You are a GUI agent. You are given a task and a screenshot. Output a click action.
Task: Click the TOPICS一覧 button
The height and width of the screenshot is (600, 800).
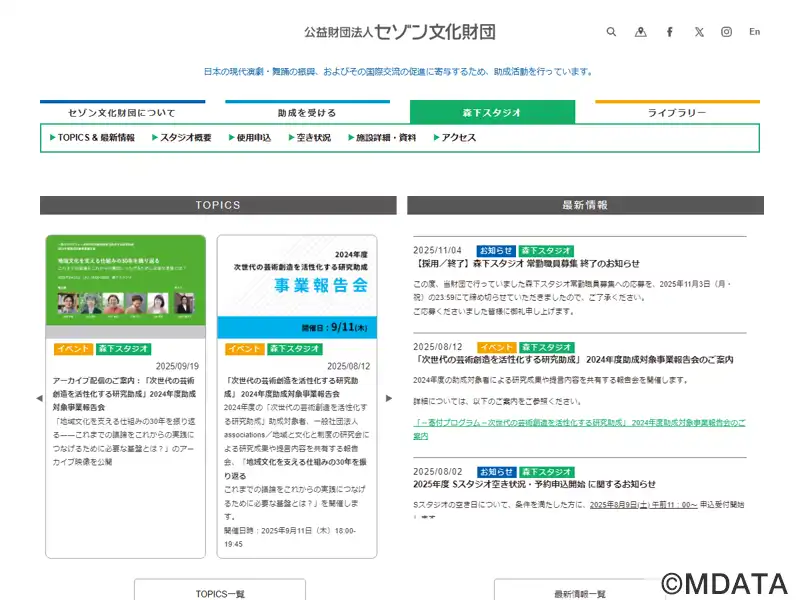point(220,592)
